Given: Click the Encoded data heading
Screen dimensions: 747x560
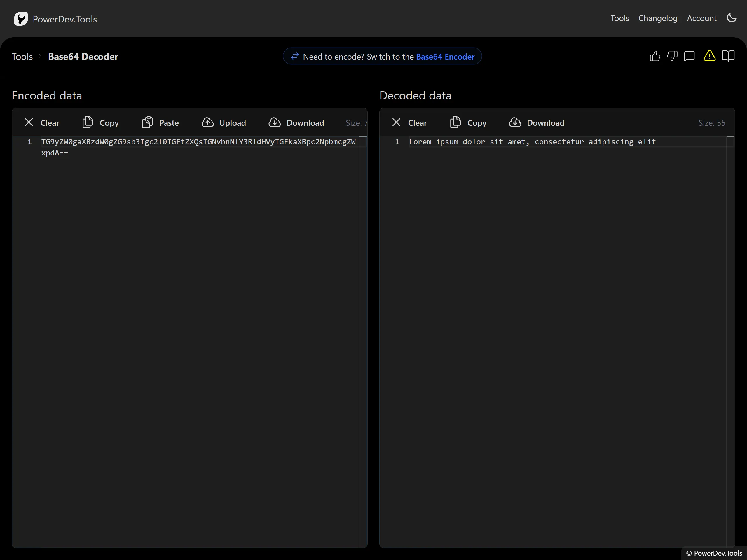Looking at the screenshot, I should pyautogui.click(x=47, y=96).
